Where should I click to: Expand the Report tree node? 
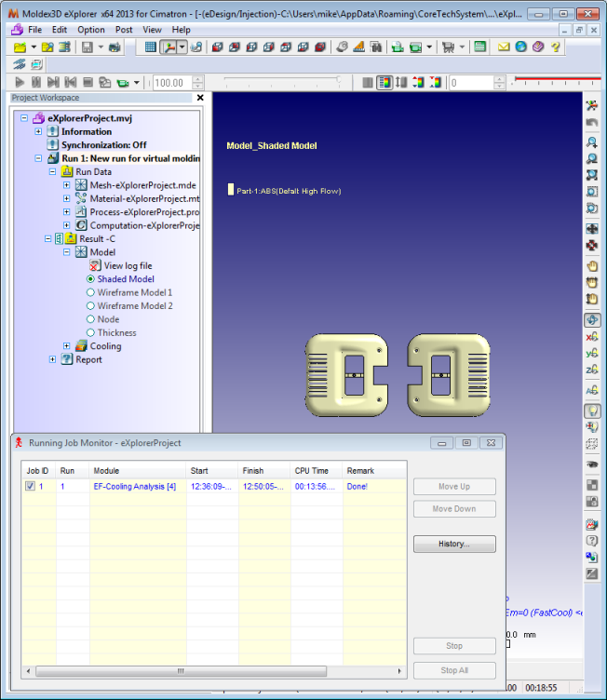(x=53, y=359)
